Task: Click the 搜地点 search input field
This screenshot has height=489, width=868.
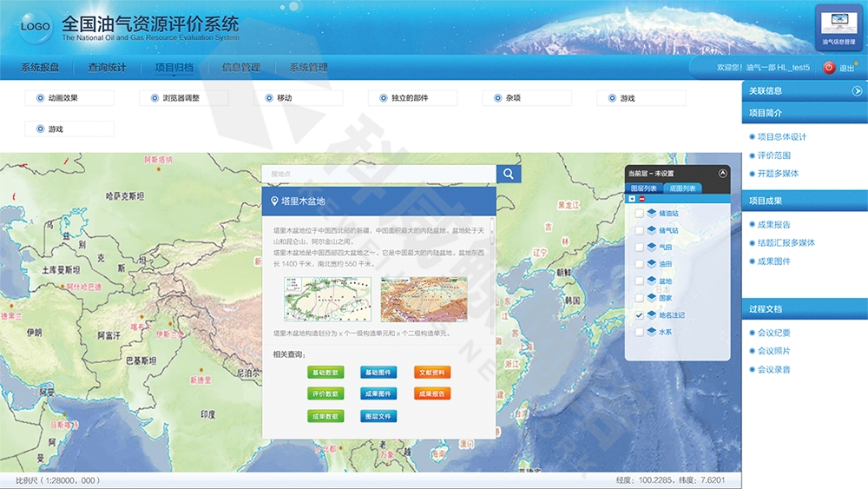Action: pos(379,174)
